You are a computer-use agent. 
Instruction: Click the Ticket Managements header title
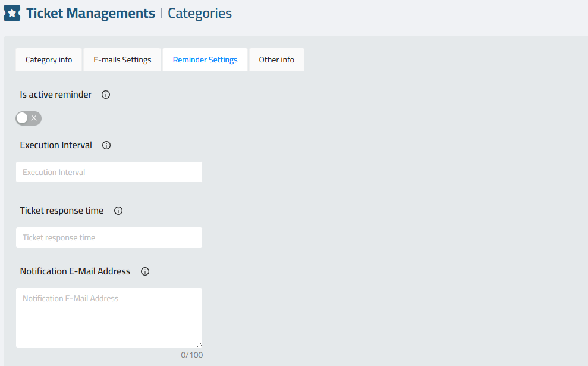[x=90, y=13]
